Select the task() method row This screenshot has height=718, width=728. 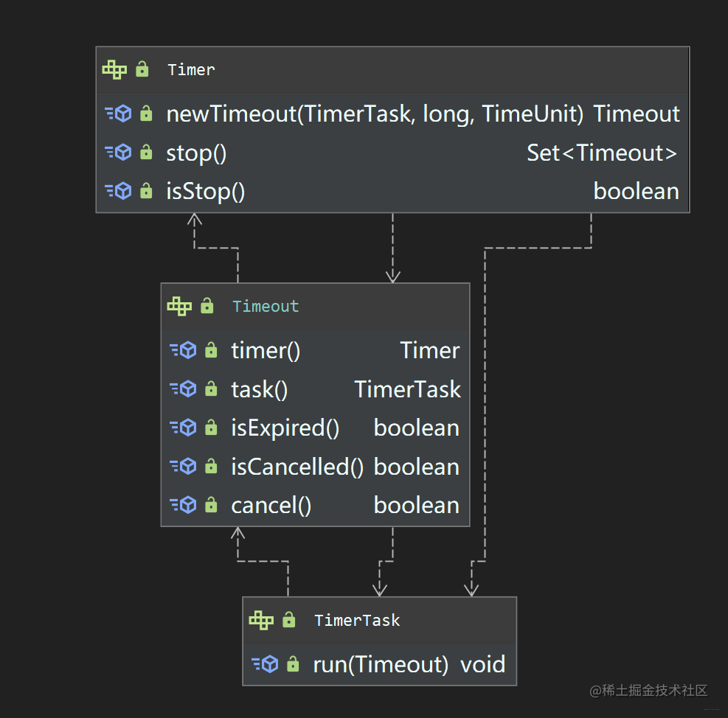point(315,389)
